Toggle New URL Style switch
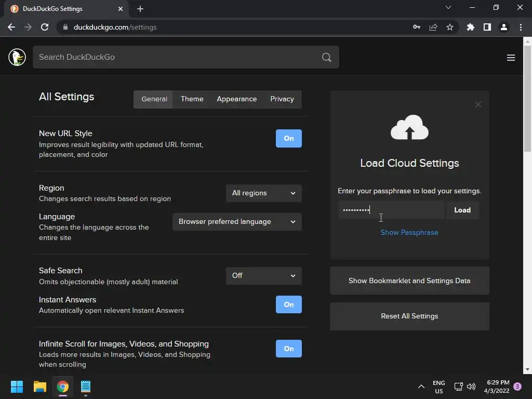 288,138
